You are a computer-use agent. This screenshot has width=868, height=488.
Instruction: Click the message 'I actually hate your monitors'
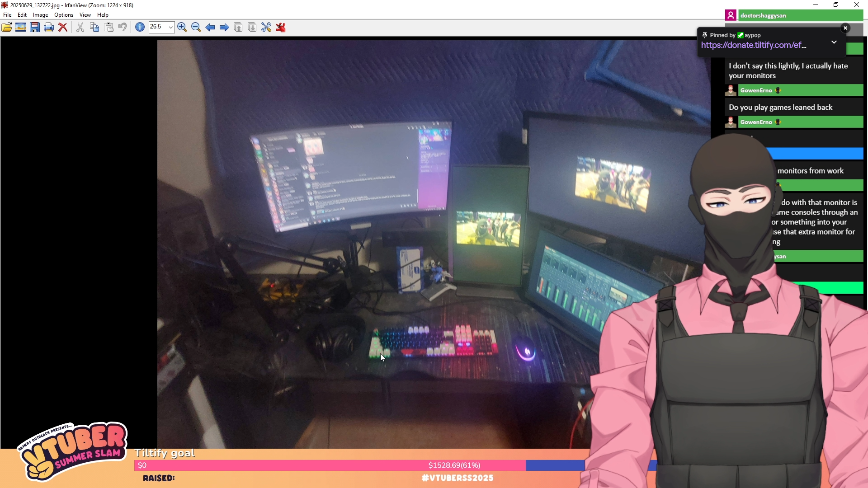point(788,71)
